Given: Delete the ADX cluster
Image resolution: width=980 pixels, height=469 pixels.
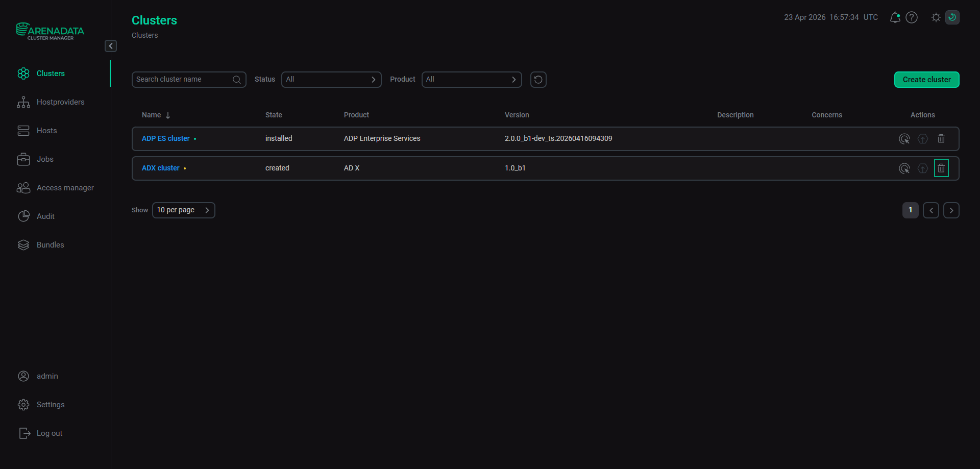Looking at the screenshot, I should [941, 168].
